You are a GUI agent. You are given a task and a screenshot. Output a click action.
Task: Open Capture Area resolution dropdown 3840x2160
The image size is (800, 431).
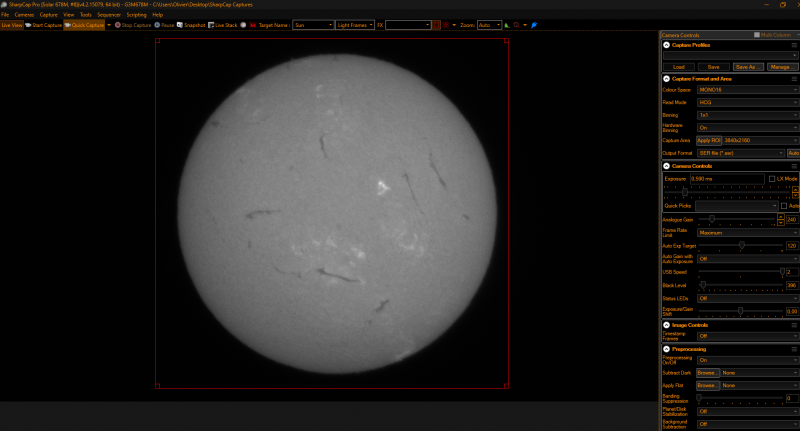coord(760,140)
